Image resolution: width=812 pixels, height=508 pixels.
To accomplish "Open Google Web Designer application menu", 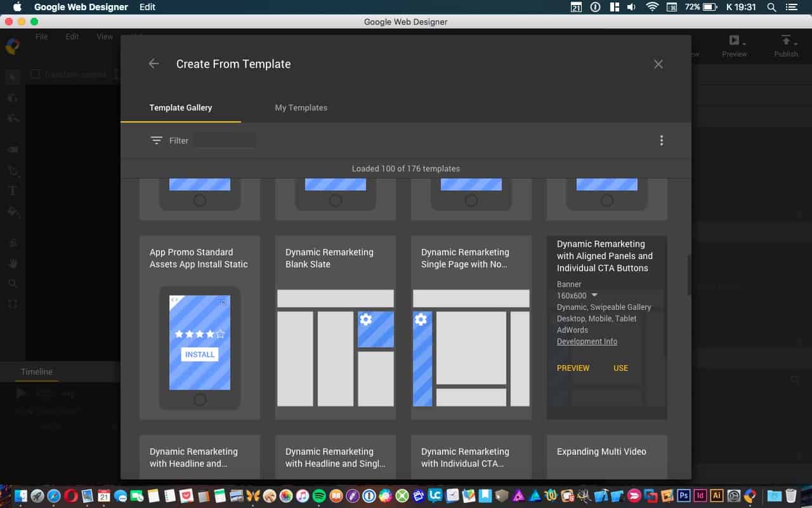I will tap(81, 7).
